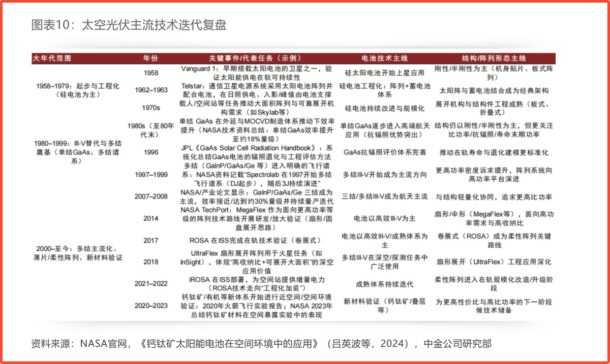Click the 结构/阵列形态主线 column header
610x364 pixels.
[494, 58]
